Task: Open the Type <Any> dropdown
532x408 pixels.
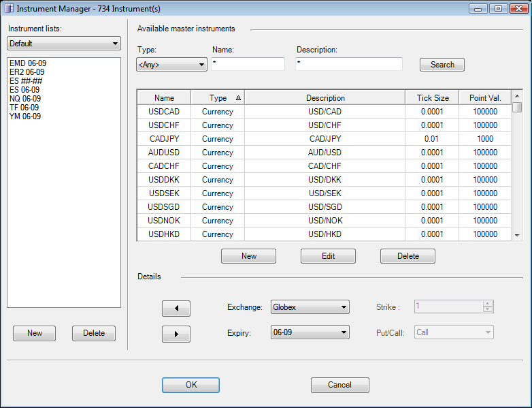Action: click(171, 65)
